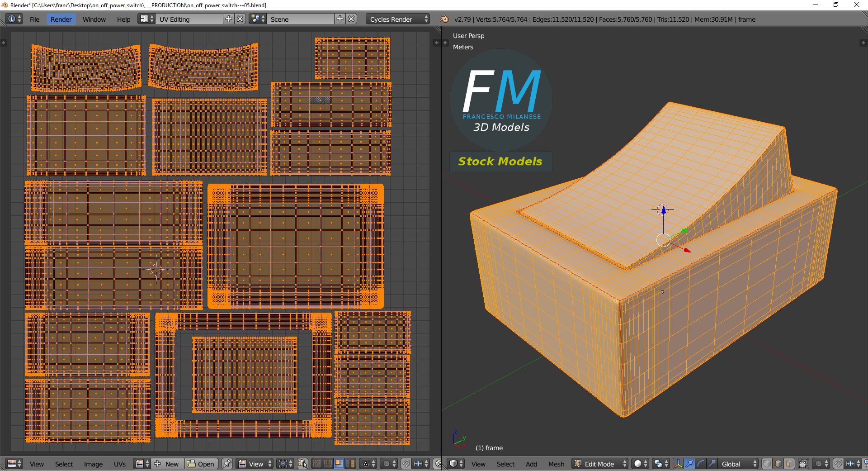Viewport: 868px width, 471px height.
Task: Switch to UV edge select mode
Action: click(328, 464)
